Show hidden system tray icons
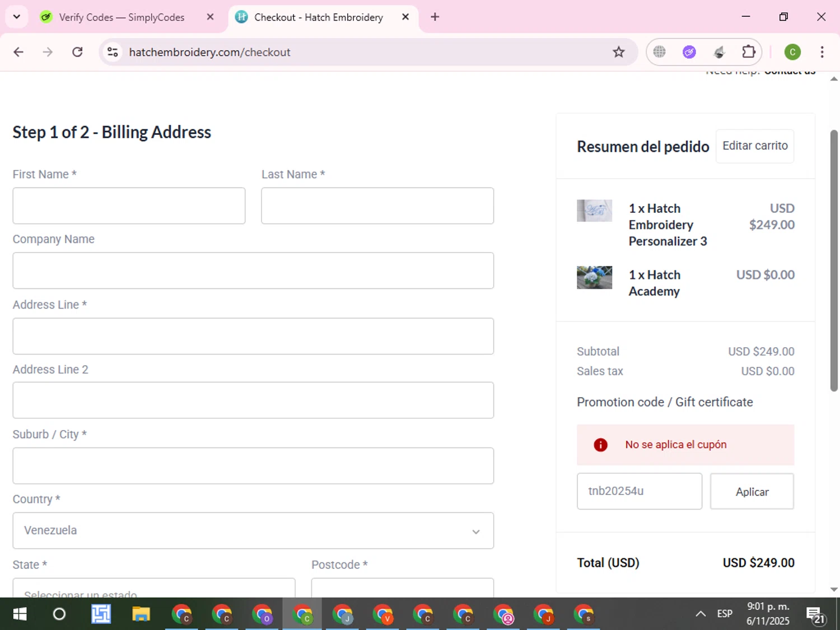840x630 pixels. point(701,614)
